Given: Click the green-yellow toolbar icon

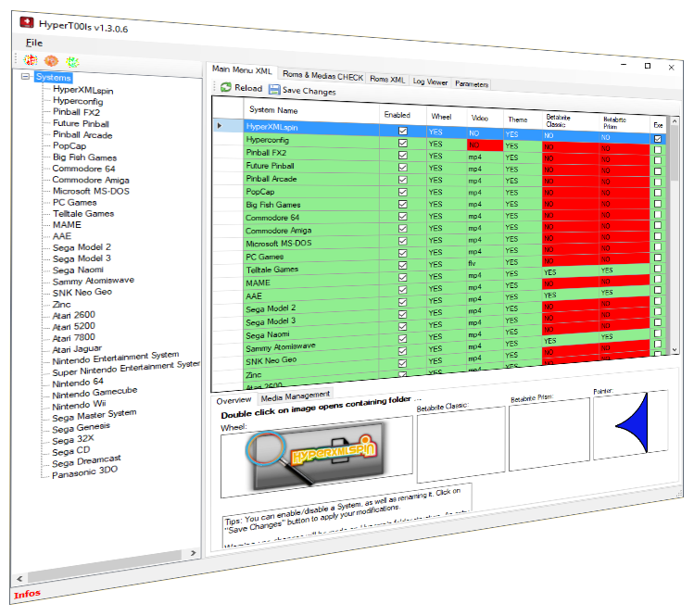Looking at the screenshot, I should (72, 62).
